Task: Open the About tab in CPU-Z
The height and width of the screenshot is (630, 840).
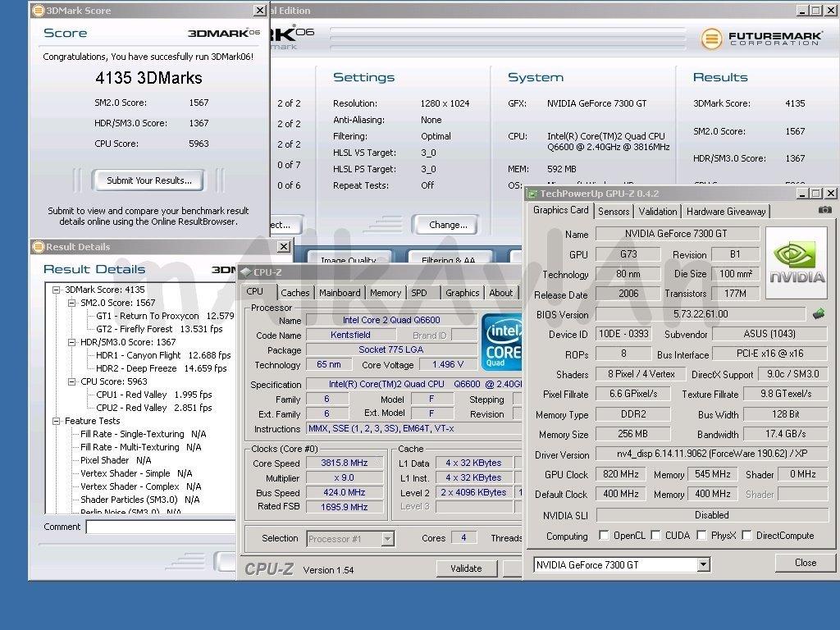Action: click(501, 293)
